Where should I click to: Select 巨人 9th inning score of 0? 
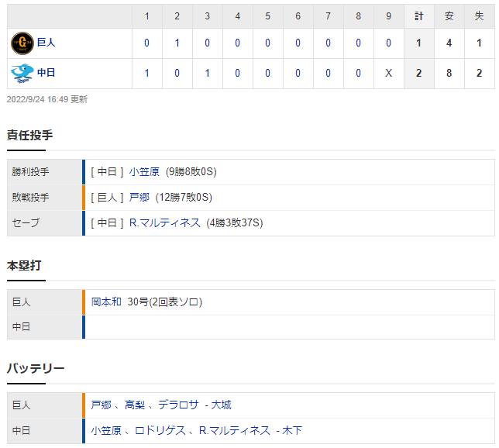(x=388, y=43)
